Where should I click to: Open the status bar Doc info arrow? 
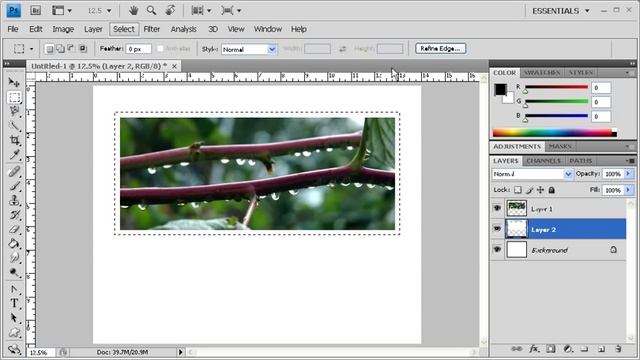coord(180,352)
